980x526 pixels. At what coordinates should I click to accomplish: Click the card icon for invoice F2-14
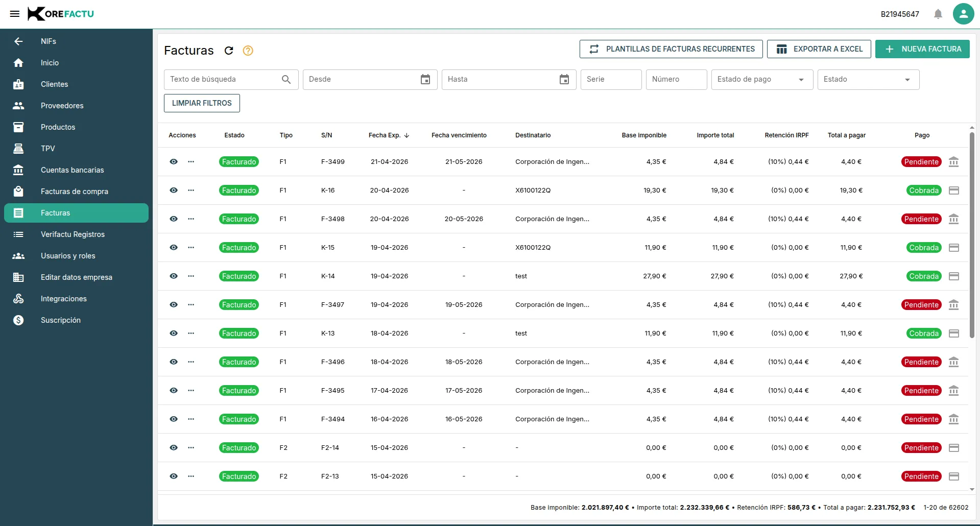click(953, 448)
